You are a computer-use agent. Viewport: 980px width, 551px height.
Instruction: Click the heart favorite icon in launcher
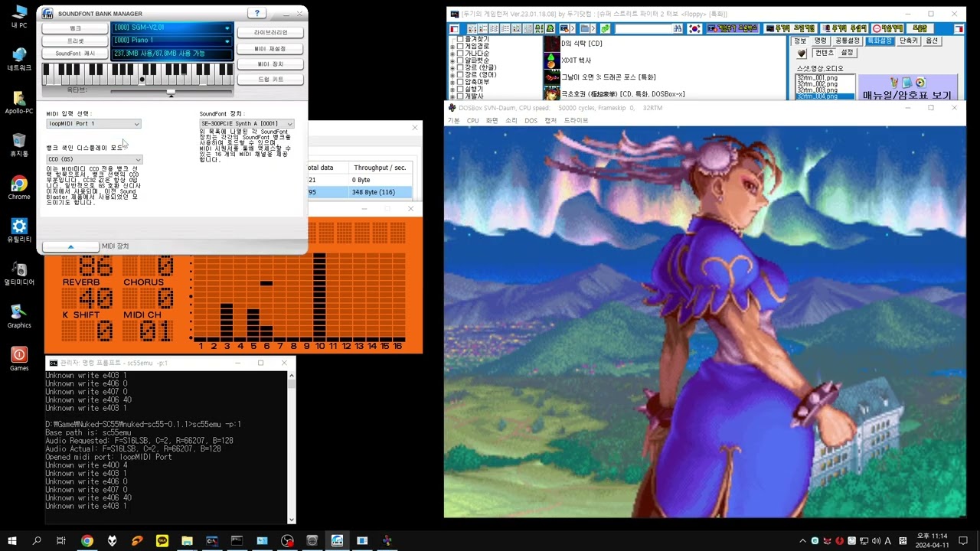click(802, 54)
